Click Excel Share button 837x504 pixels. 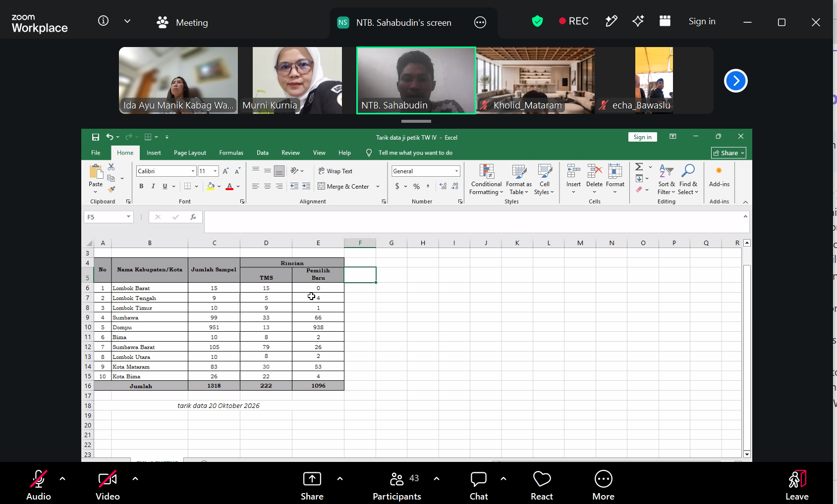(728, 153)
